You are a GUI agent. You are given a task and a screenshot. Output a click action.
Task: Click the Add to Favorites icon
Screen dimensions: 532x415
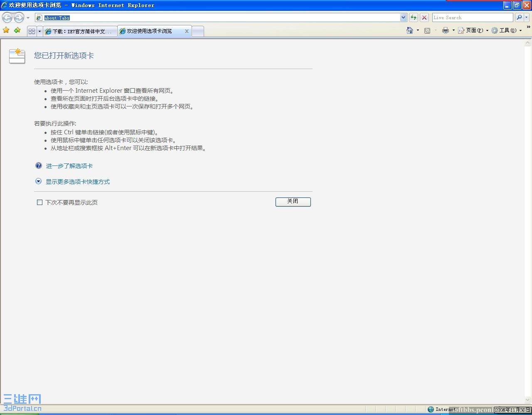[17, 30]
